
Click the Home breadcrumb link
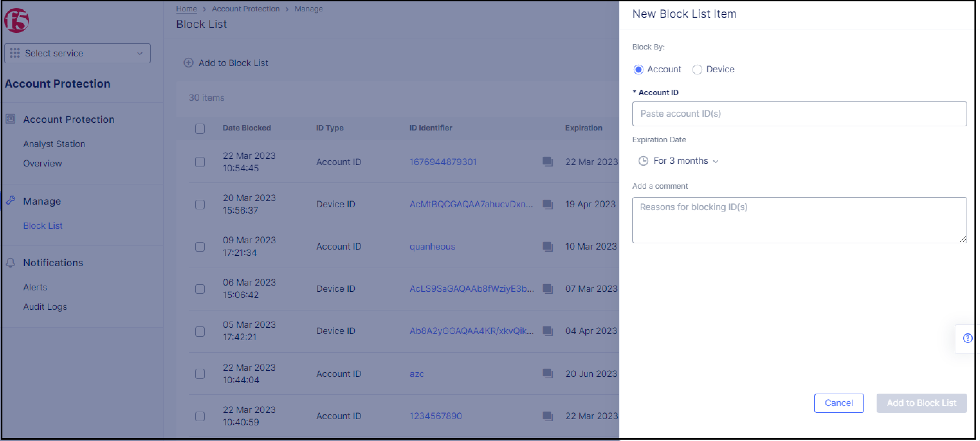point(186,8)
